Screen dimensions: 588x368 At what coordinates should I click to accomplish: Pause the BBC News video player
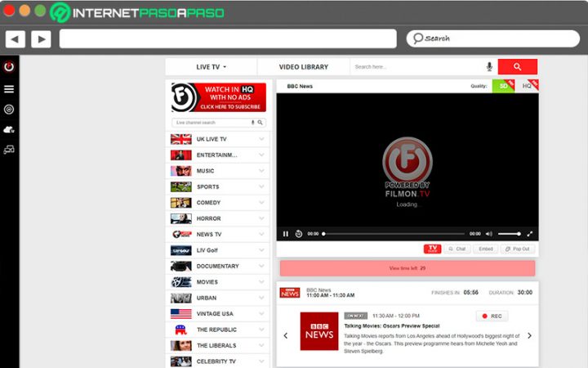click(x=286, y=234)
